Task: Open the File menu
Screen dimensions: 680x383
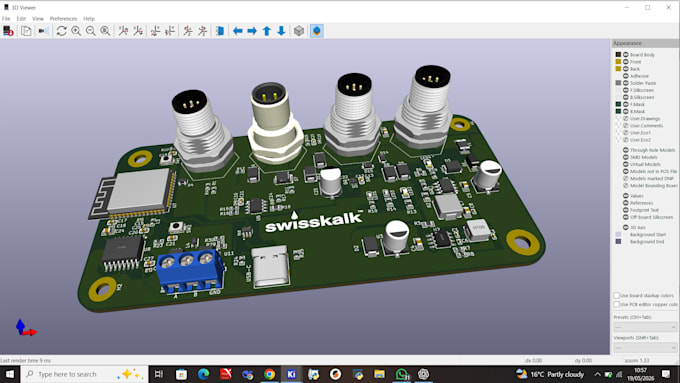Action: click(x=6, y=19)
